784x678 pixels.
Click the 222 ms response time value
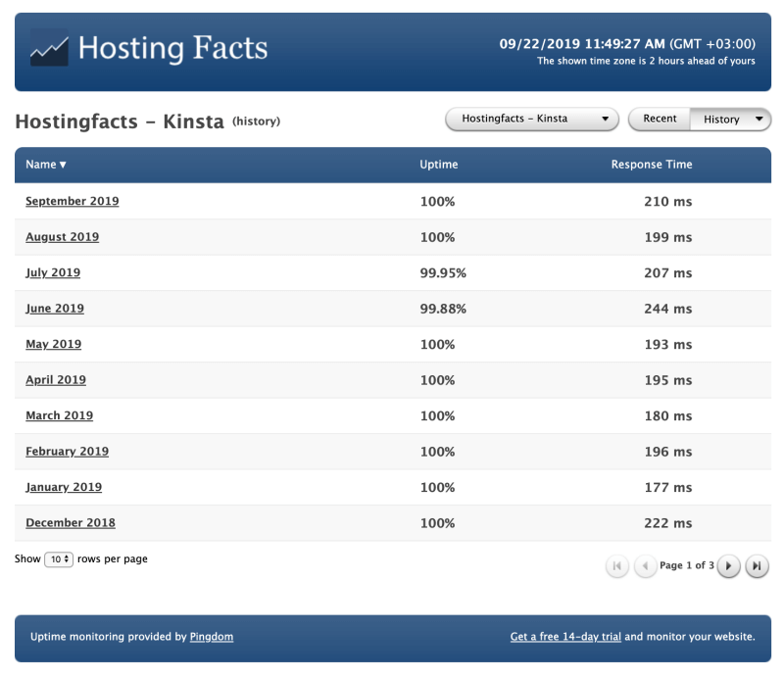668,523
